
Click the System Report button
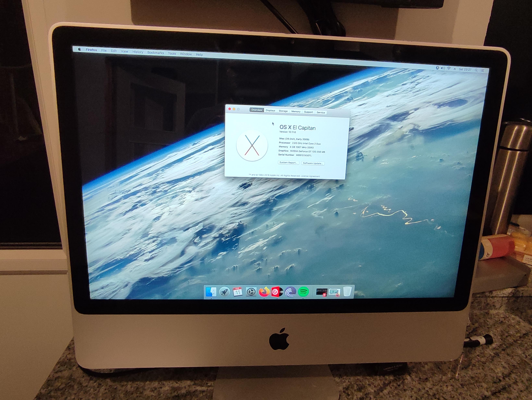point(289,163)
